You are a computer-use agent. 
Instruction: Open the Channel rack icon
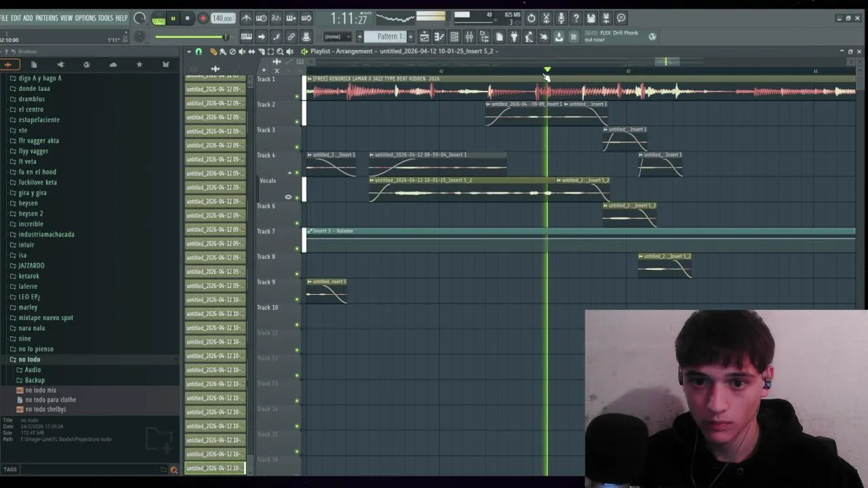coord(454,37)
